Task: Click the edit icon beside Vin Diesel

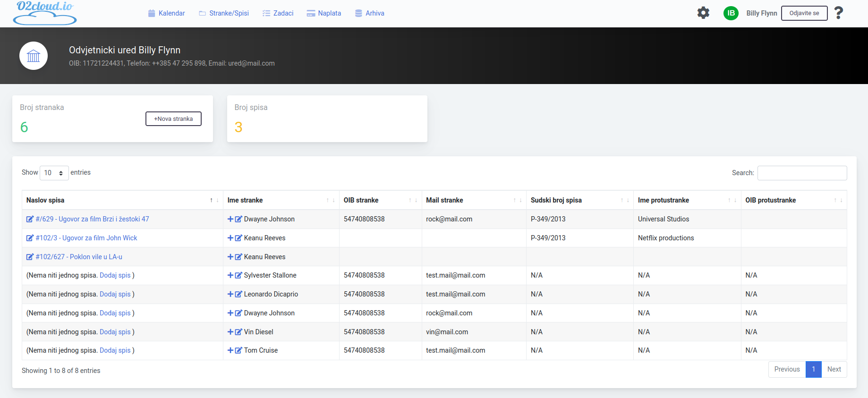Action: pos(238,332)
